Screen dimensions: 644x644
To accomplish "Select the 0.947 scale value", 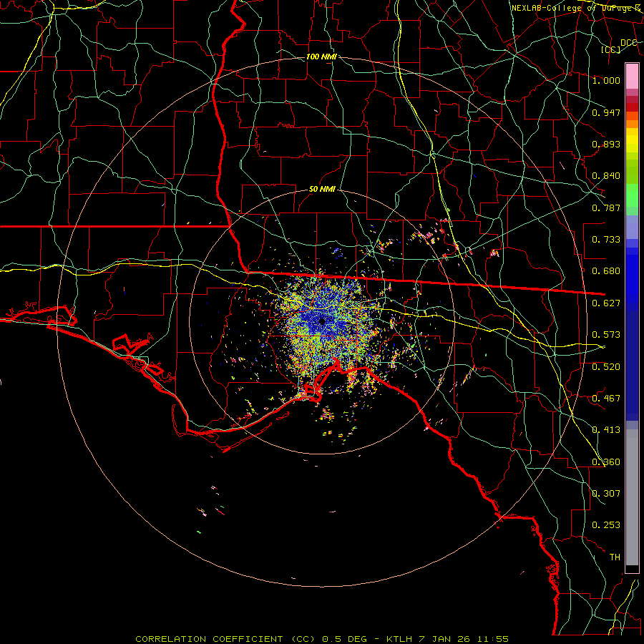I will pos(606,112).
